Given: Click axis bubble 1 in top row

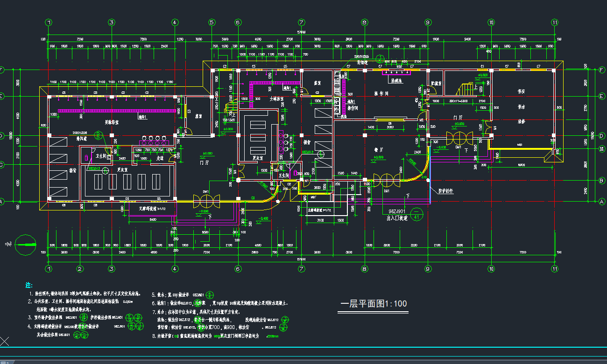Looking at the screenshot, I should coord(49,22).
